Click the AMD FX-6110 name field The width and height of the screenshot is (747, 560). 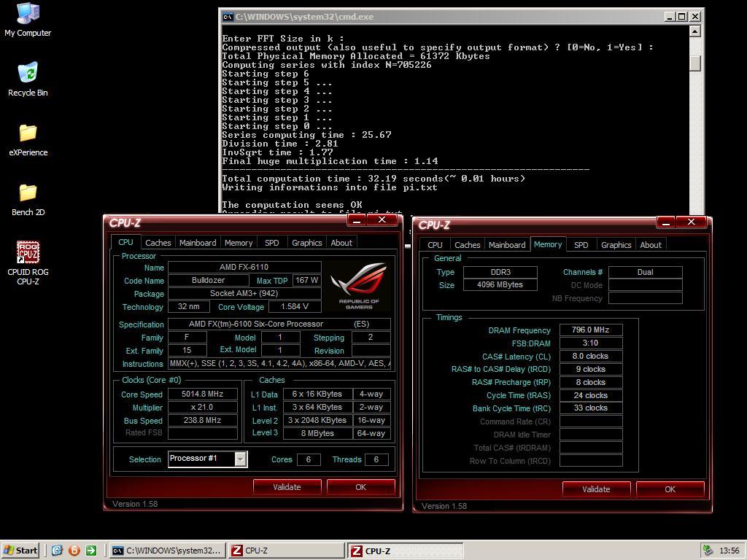(x=244, y=267)
